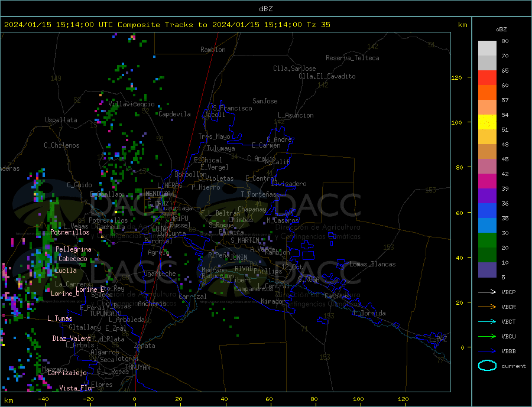Click the '-20' tick on the bottom axis
Screen dimensions: 532x407
click(x=88, y=399)
